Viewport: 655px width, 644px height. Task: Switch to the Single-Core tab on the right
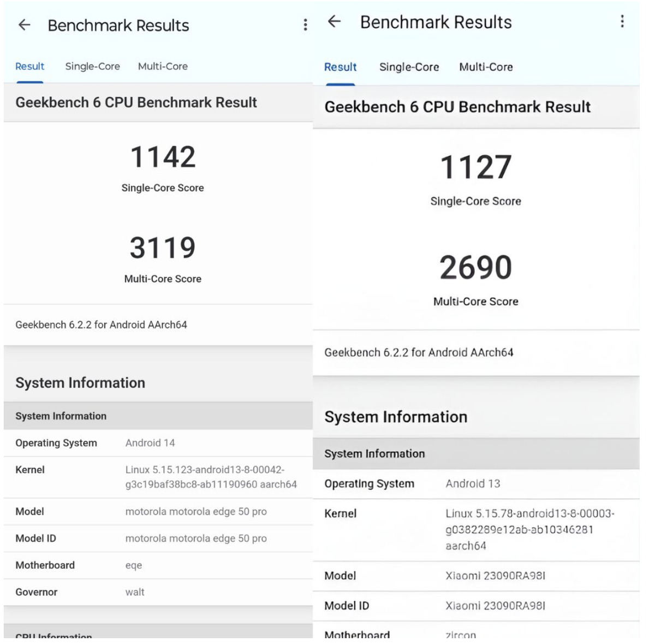coord(410,67)
